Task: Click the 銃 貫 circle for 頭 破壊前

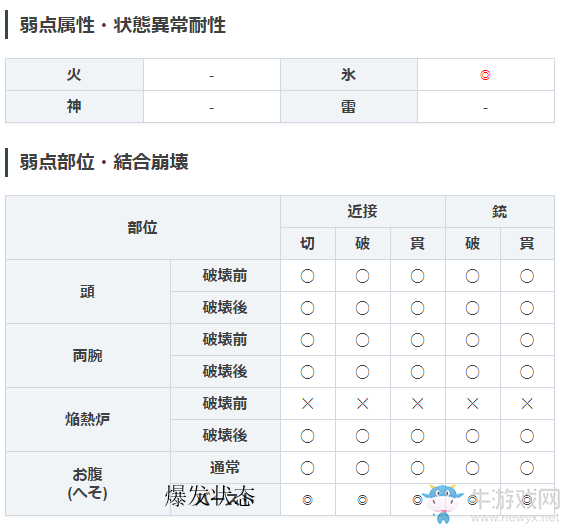Action: coord(527,276)
